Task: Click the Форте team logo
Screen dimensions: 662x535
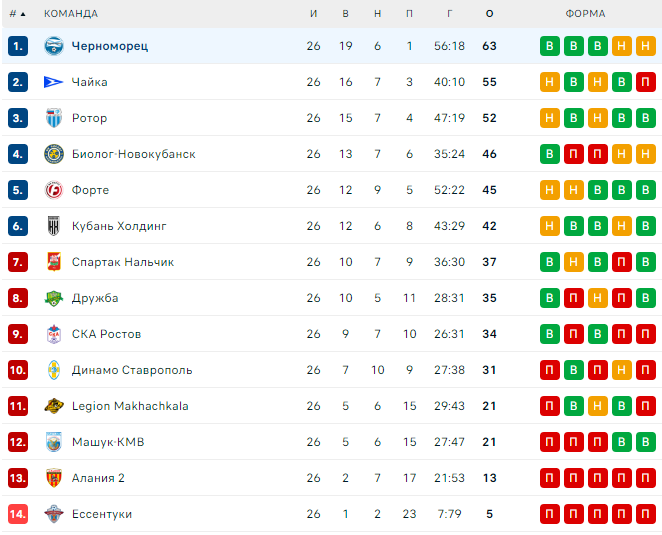Action: tap(54, 190)
